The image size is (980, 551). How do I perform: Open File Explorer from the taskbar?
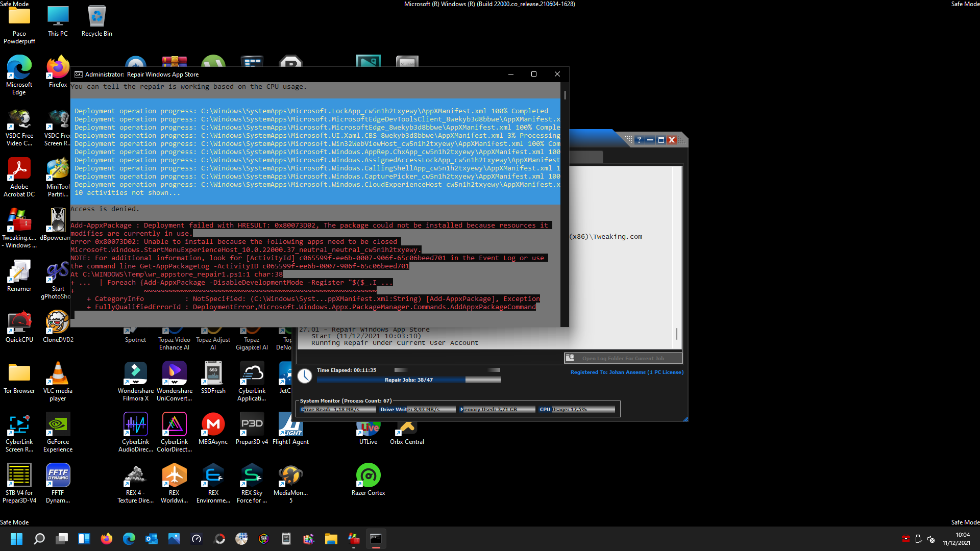pyautogui.click(x=331, y=539)
